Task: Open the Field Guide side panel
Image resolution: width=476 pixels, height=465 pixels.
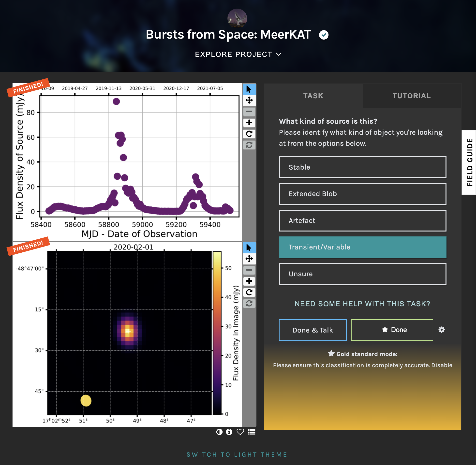Action: pyautogui.click(x=469, y=162)
